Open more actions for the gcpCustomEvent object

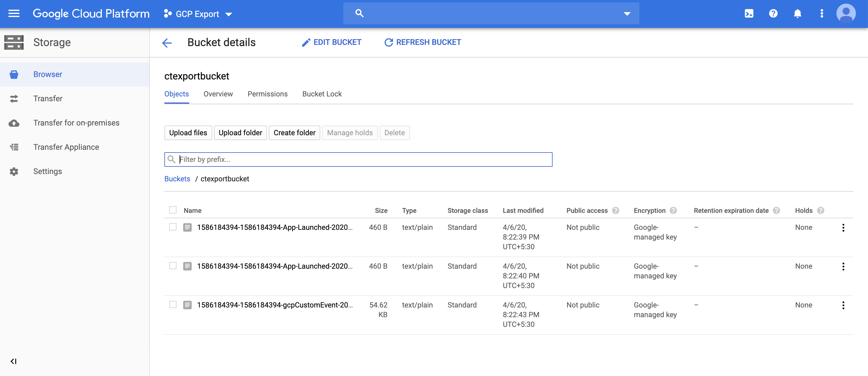tap(843, 305)
